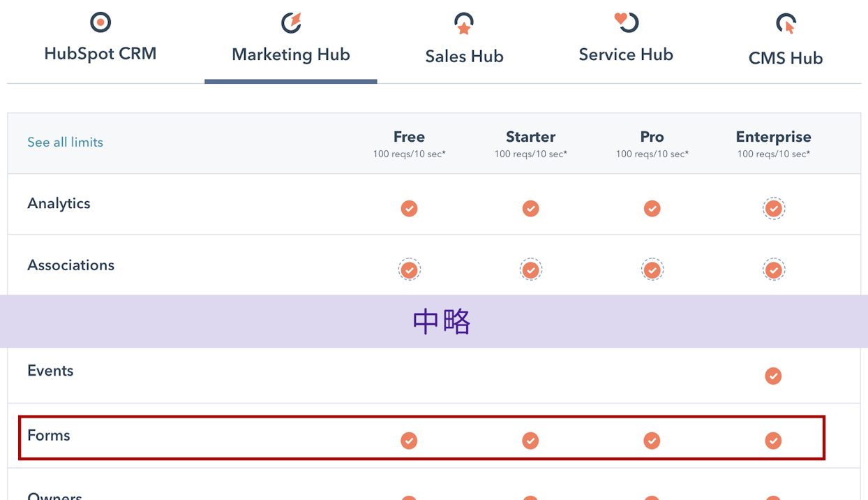Click the Enterprise column header
The height and width of the screenshot is (500, 868).
tap(773, 137)
